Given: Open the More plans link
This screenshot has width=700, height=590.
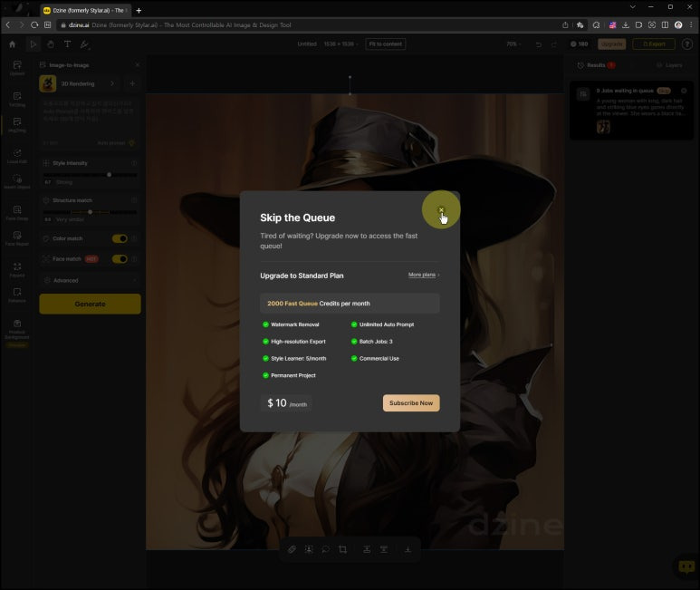Looking at the screenshot, I should click(x=424, y=275).
